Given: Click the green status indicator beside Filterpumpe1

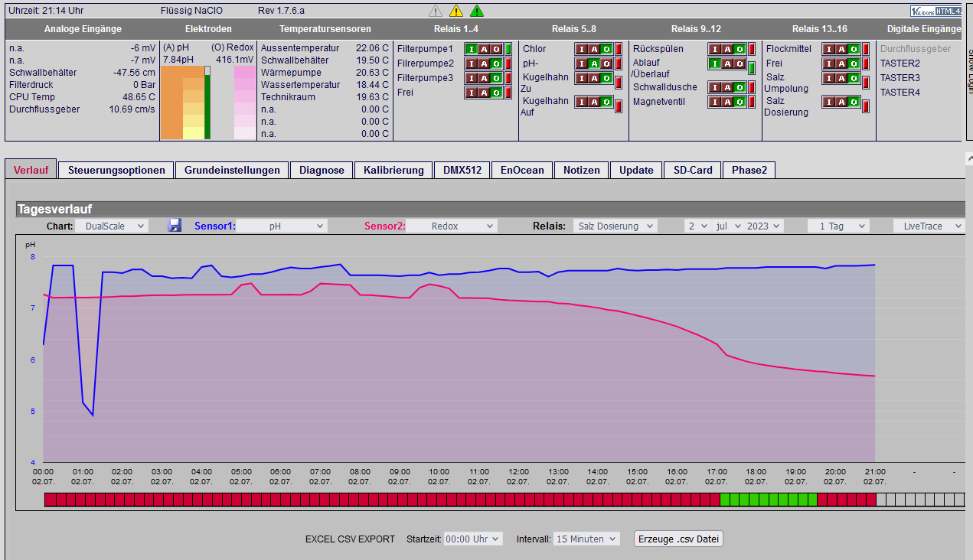Looking at the screenshot, I should tap(508, 49).
